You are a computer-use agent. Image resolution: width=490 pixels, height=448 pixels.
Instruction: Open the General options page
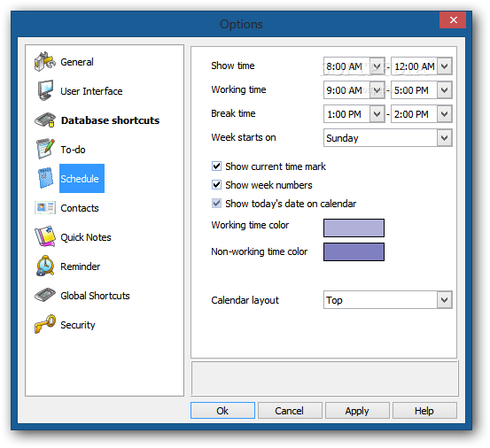tap(77, 62)
